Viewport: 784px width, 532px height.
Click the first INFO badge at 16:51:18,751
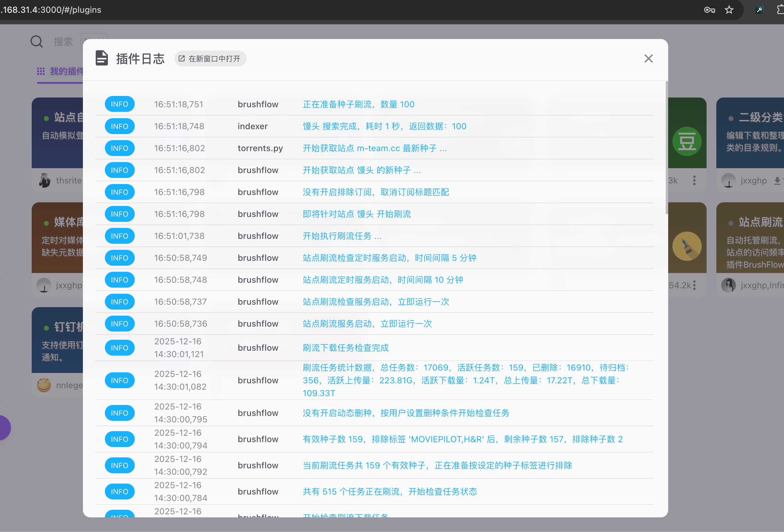[x=119, y=104]
